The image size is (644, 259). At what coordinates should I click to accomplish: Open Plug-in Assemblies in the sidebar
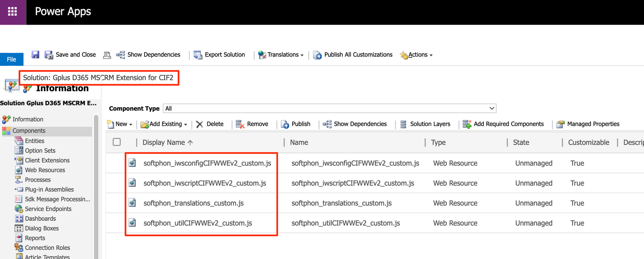click(50, 189)
